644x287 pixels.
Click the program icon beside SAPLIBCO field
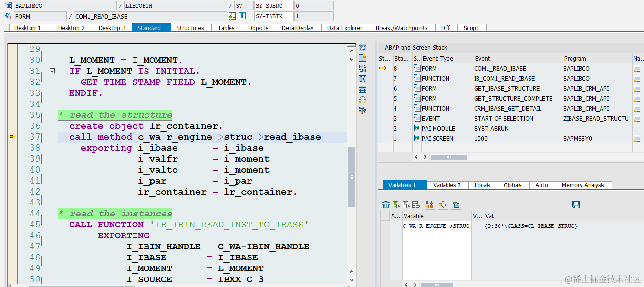pyautogui.click(x=8, y=6)
